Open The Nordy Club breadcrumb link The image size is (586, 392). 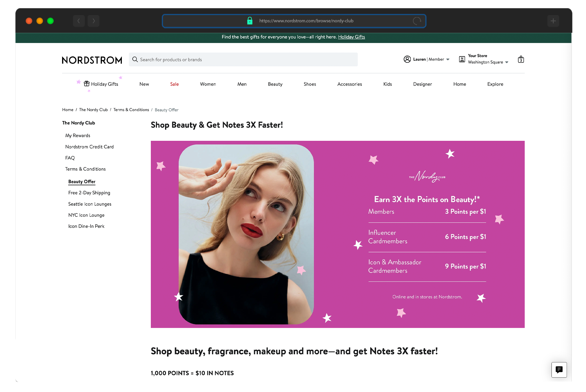[x=93, y=110]
